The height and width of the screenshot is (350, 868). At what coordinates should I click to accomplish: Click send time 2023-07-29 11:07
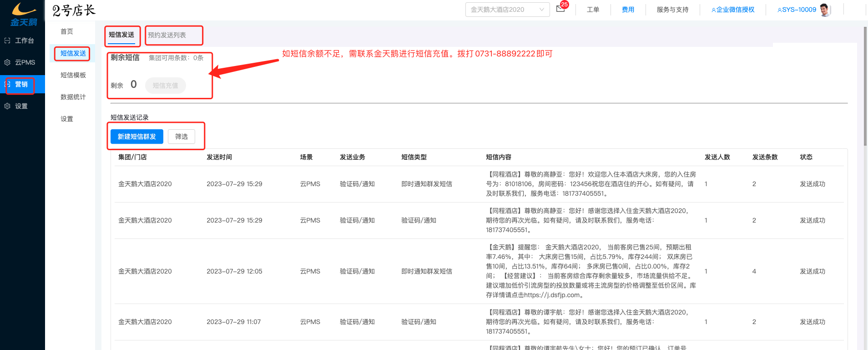233,322
